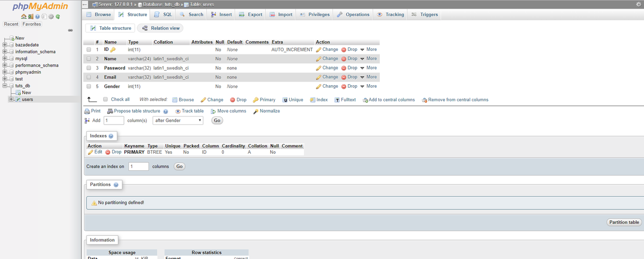Click the Move columns icon
The width and height of the screenshot is (644, 259).
(213, 111)
